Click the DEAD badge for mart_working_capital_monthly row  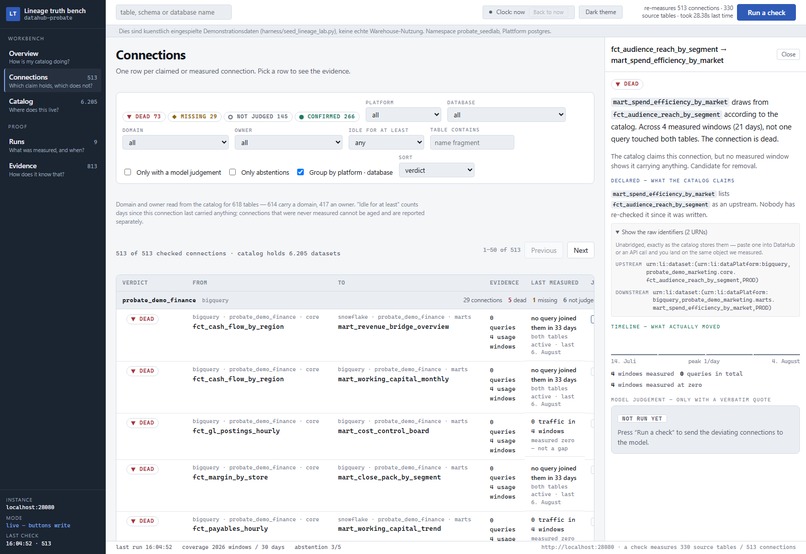(142, 371)
